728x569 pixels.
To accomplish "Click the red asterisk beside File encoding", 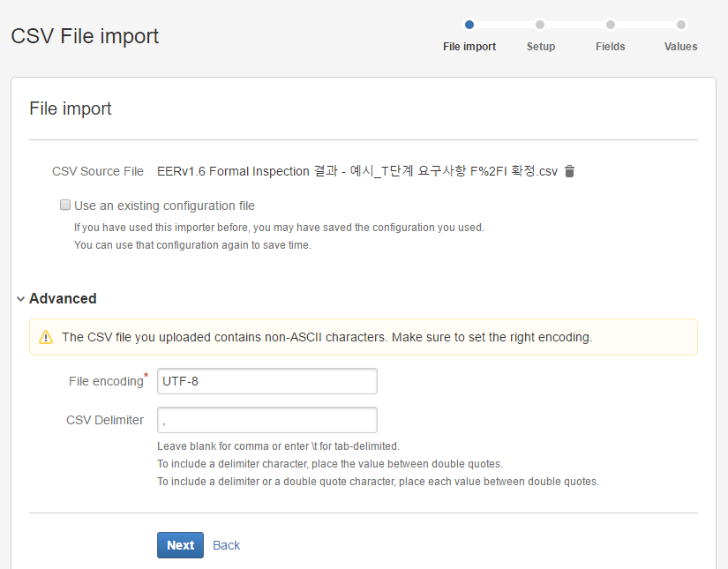I will tap(147, 376).
